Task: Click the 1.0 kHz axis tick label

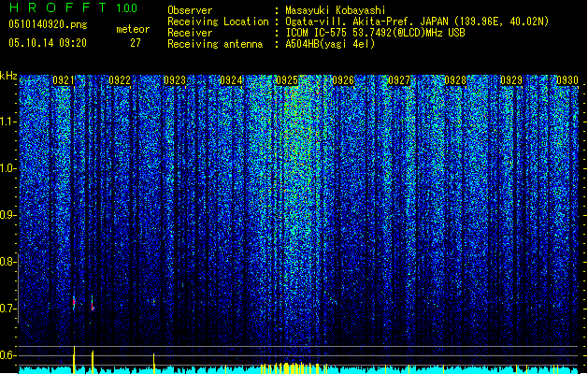Action: [8, 168]
